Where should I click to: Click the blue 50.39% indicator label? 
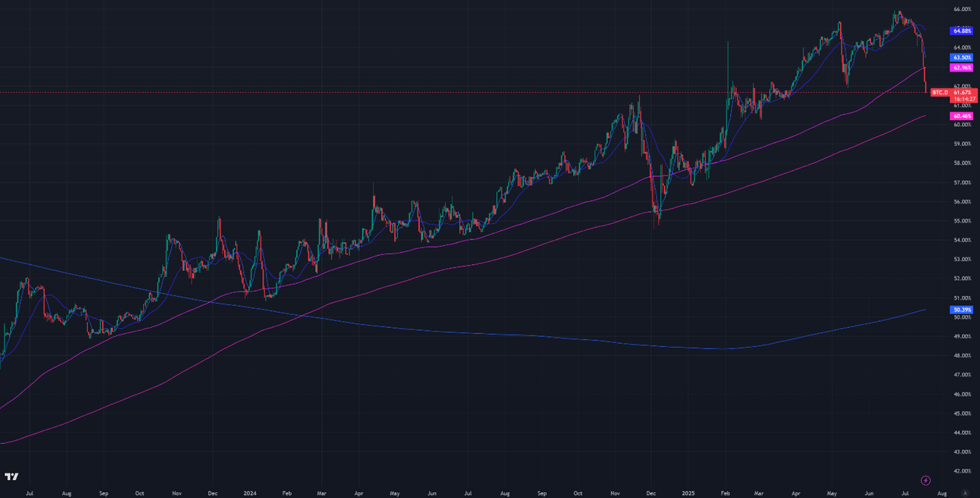(x=961, y=310)
